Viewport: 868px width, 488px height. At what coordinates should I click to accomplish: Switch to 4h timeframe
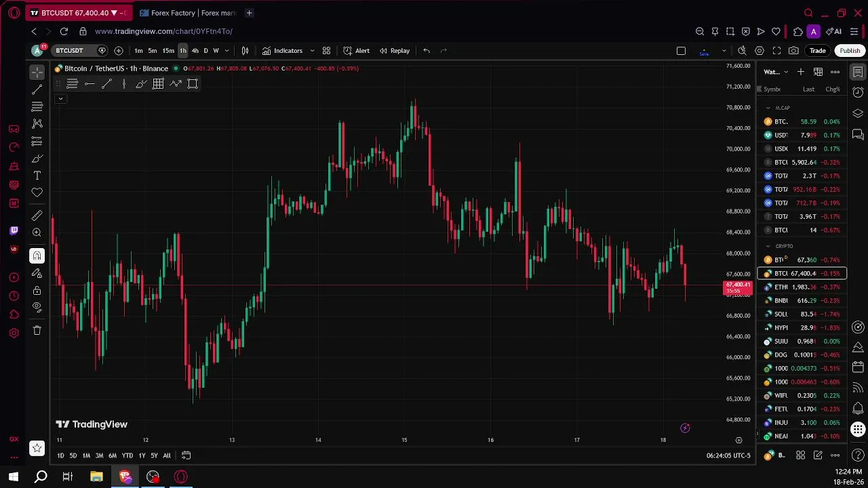point(195,51)
